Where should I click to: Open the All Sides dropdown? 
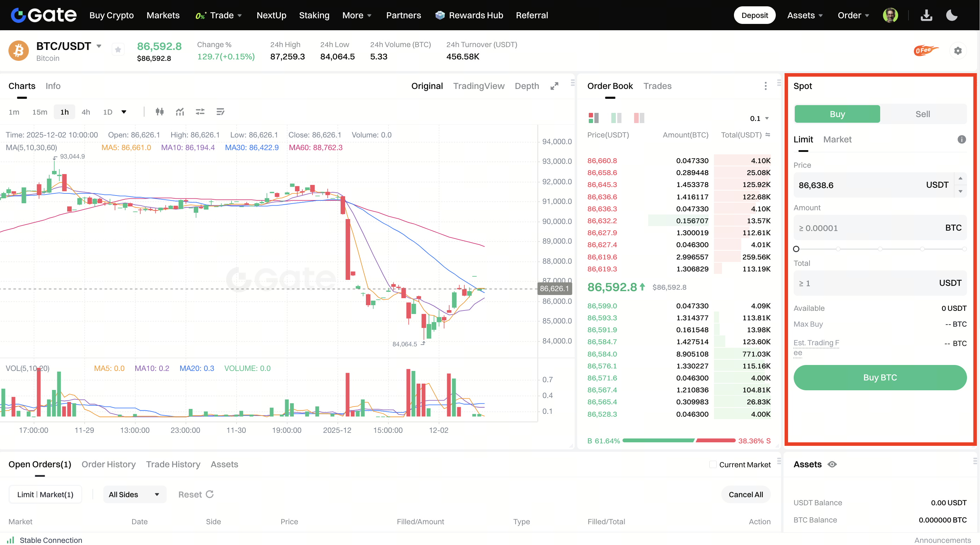click(x=134, y=494)
